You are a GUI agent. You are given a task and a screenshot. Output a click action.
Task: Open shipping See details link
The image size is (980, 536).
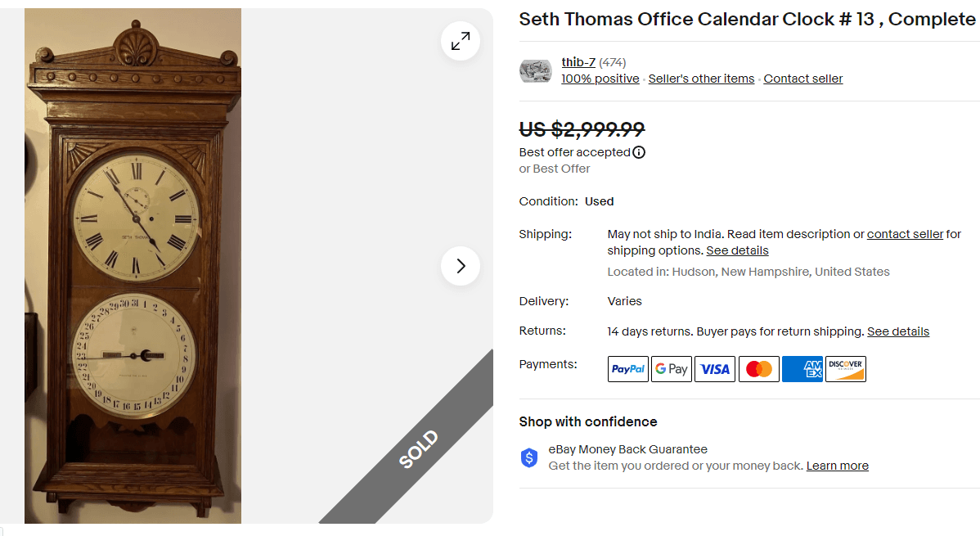[x=737, y=250]
